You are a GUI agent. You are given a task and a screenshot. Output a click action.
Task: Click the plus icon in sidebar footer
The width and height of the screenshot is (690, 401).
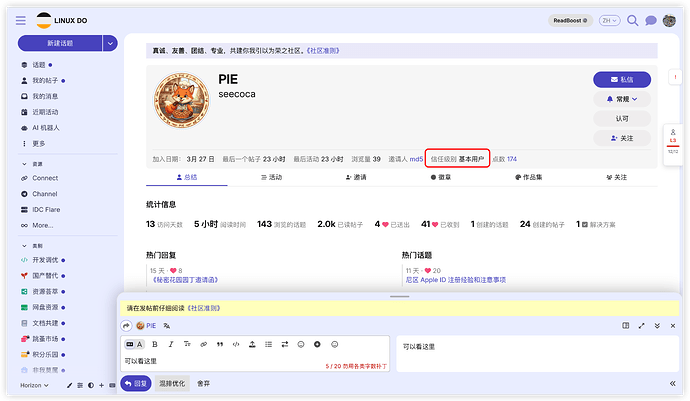point(101,385)
